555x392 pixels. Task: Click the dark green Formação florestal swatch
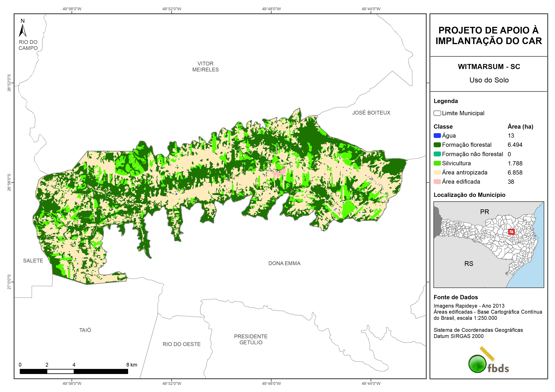(437, 145)
